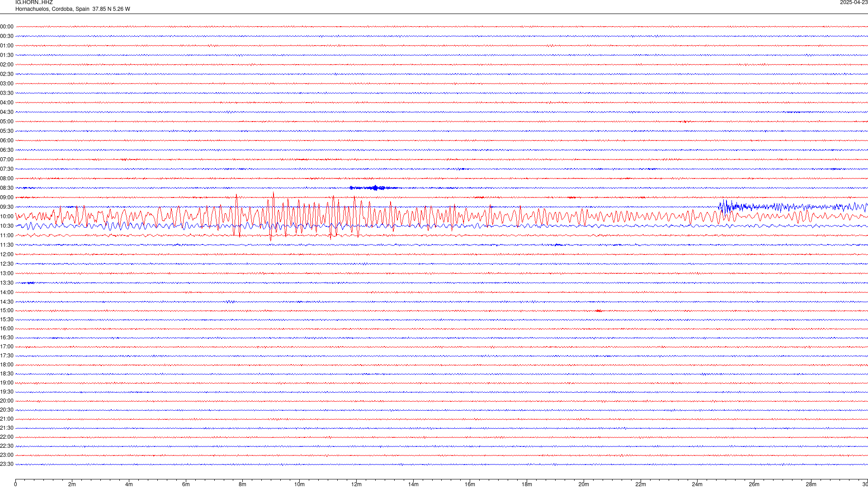Click the 18m tick on time axis

527,484
